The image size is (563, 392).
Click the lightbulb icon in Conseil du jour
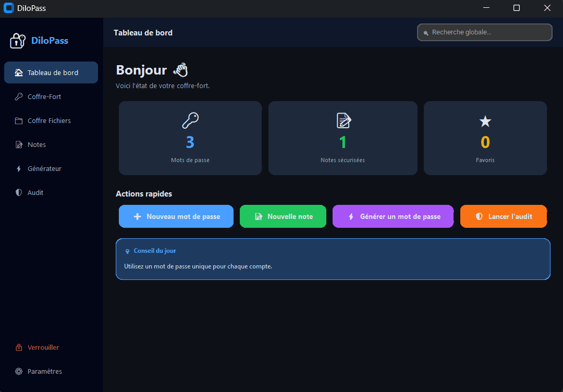coord(127,251)
